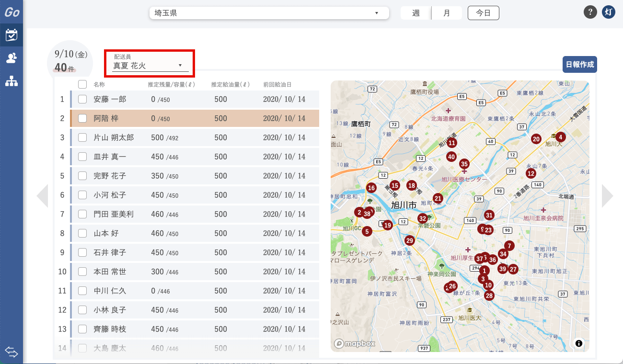Click the name 齊籐 時枝

click(110, 329)
